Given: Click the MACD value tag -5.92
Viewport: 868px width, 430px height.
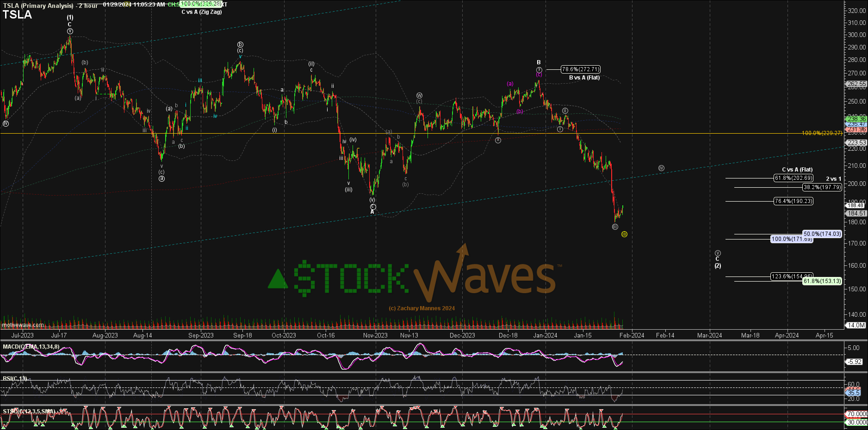Looking at the screenshot, I should (x=855, y=362).
